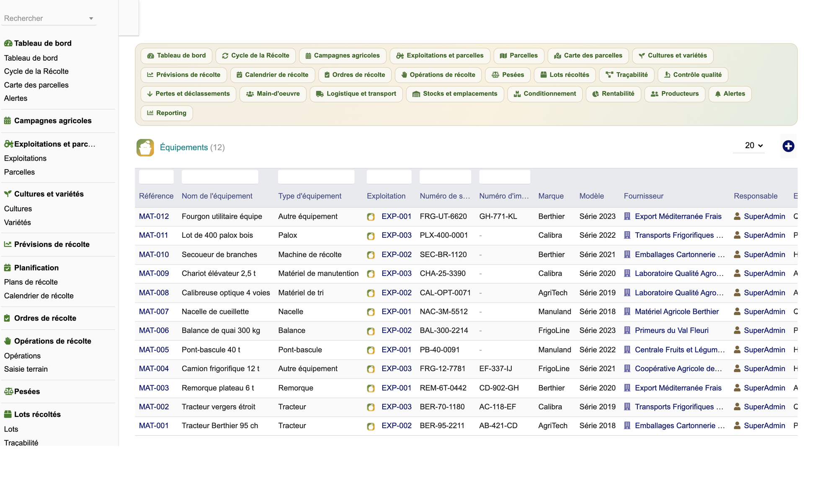
Task: Open Plans de récolte in sidebar
Action: click(x=31, y=282)
